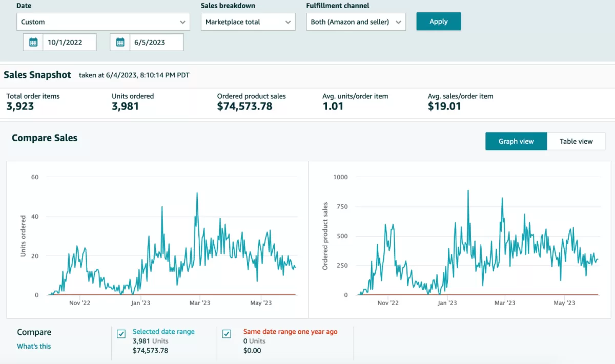This screenshot has height=364, width=615.
Task: Open the What's this link
Action: 34,346
